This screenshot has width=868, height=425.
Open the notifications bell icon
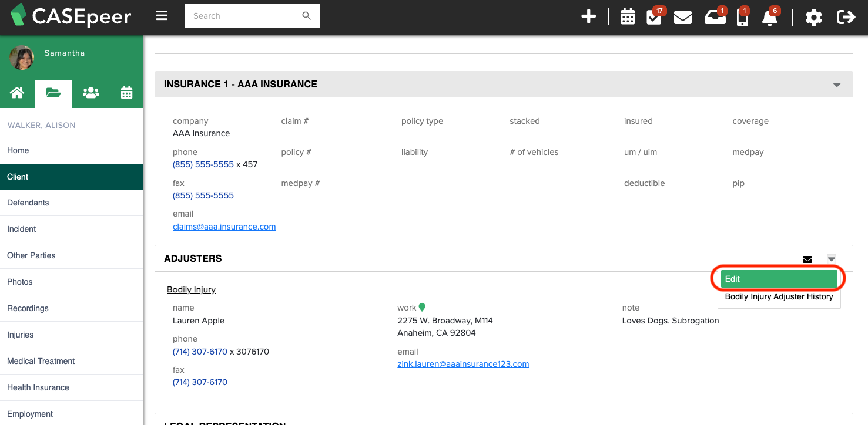coord(769,17)
